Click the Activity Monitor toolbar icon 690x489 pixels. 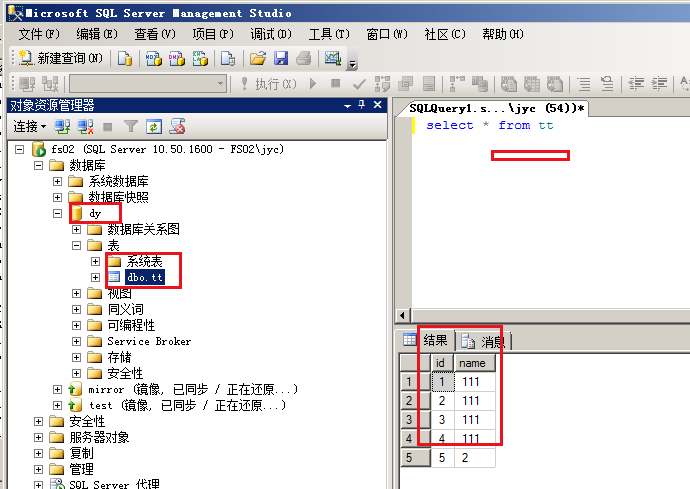pyautogui.click(x=333, y=58)
